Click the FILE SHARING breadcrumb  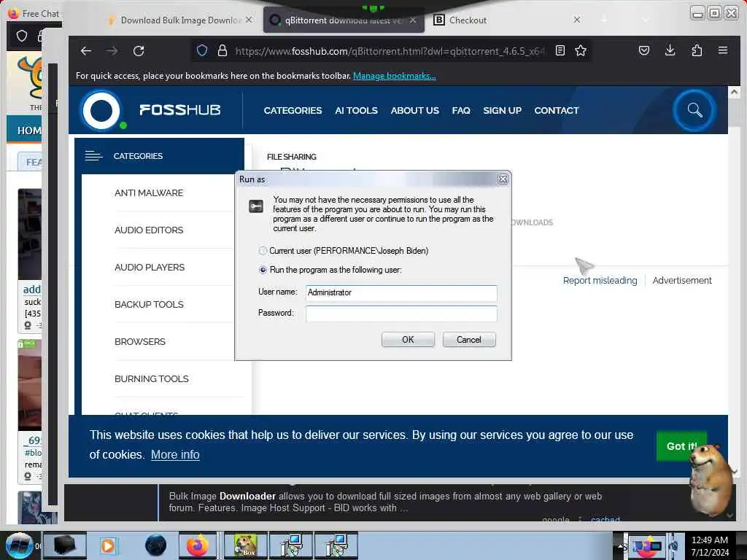292,157
